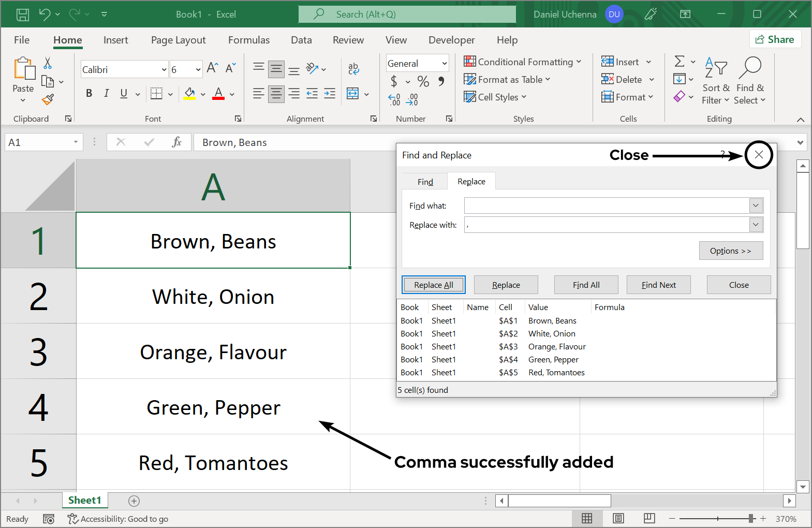Click Increase Font Size icon

click(x=212, y=68)
